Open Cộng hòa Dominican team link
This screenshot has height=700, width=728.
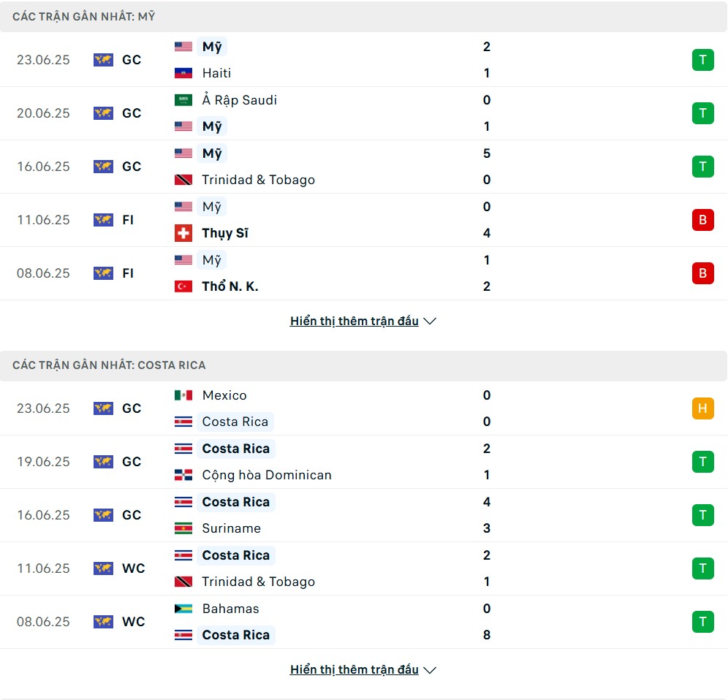click(x=267, y=476)
